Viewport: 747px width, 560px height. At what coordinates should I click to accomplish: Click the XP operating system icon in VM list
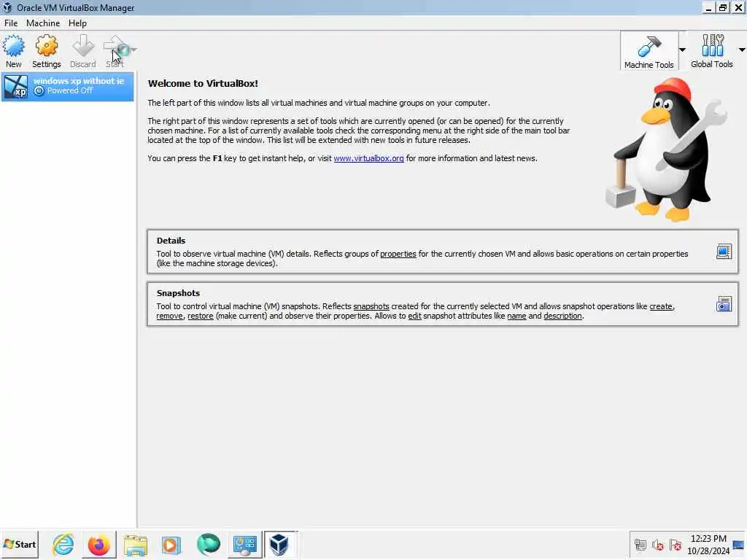coord(16,86)
